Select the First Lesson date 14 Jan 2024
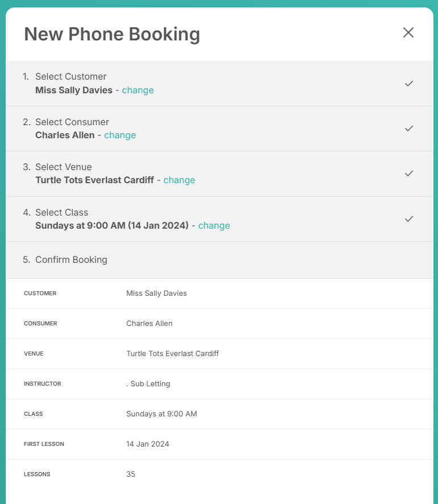The width and height of the screenshot is (438, 504). click(147, 444)
